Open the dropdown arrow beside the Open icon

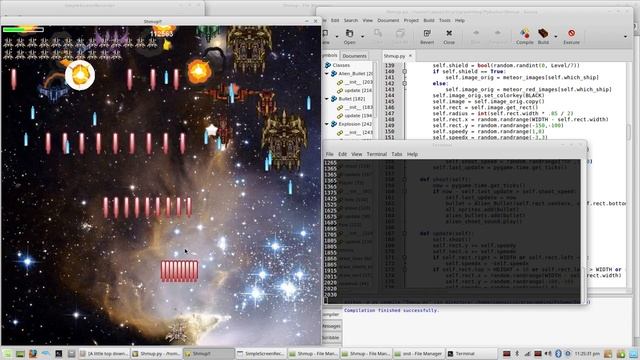[x=362, y=37]
